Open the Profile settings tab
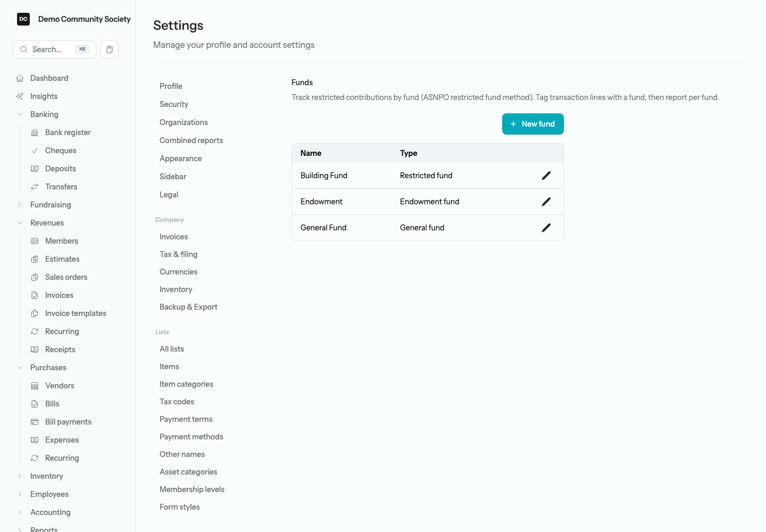 coord(171,86)
